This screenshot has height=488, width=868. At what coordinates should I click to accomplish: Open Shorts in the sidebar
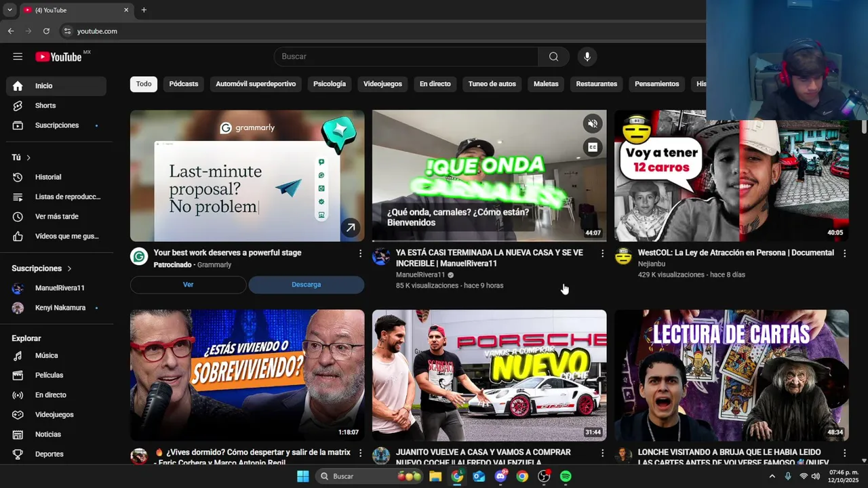pyautogui.click(x=56, y=106)
